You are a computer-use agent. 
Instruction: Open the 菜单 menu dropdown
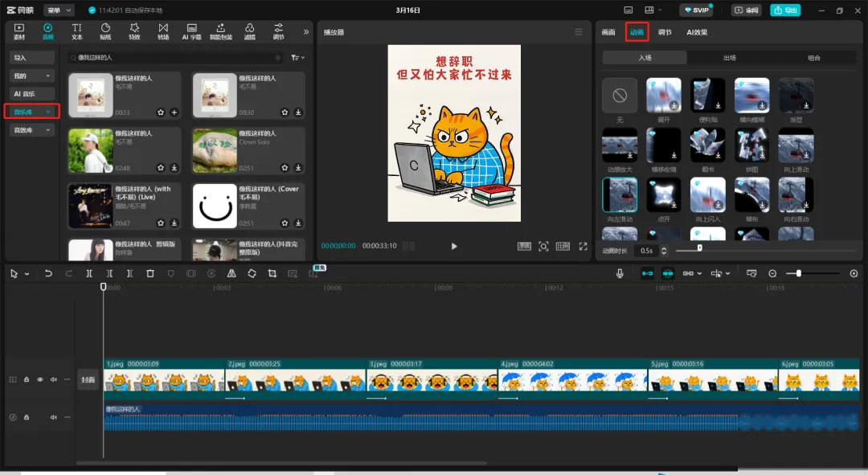pyautogui.click(x=58, y=10)
